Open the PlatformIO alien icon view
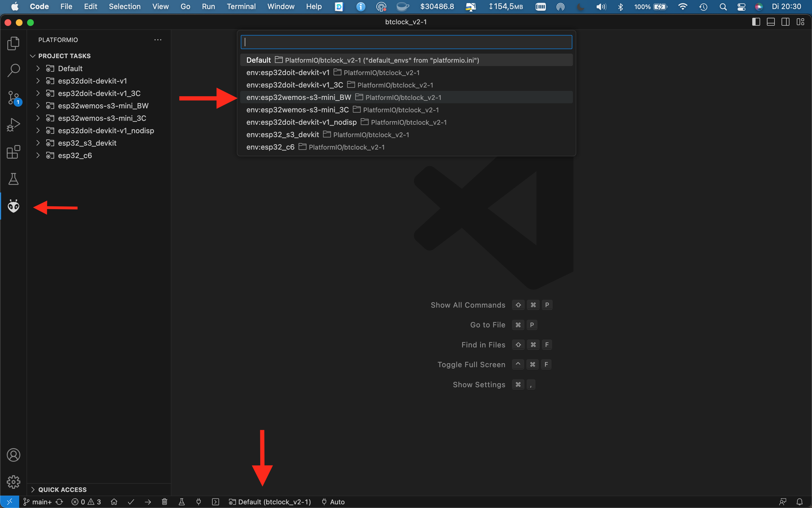The width and height of the screenshot is (812, 508). pyautogui.click(x=14, y=206)
